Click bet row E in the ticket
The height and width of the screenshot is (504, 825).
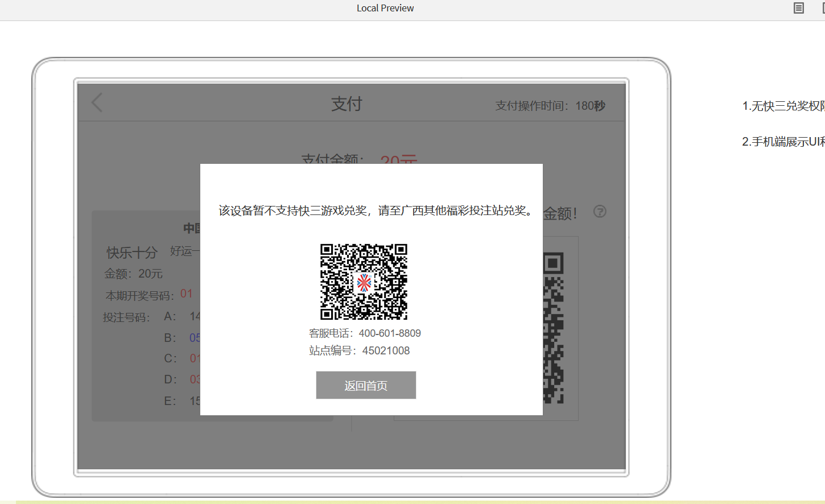[182, 400]
